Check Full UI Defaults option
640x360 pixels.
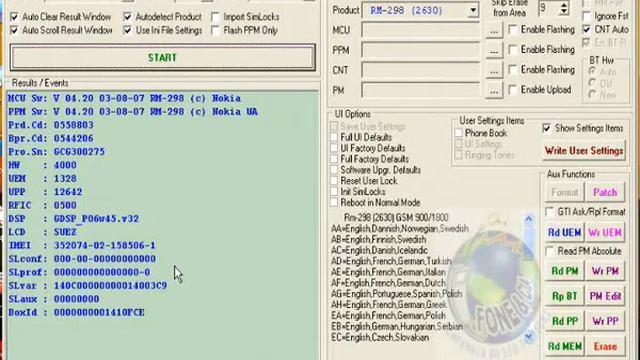coord(334,137)
